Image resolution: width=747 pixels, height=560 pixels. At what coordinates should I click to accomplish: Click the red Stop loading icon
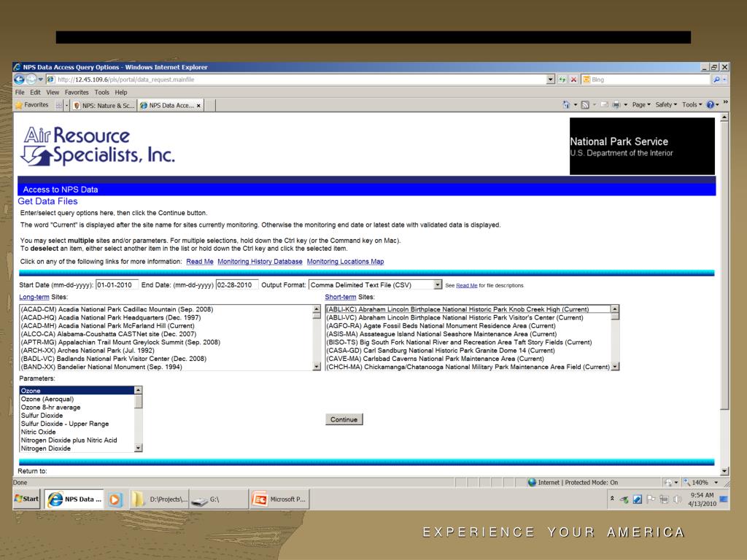coord(573,79)
